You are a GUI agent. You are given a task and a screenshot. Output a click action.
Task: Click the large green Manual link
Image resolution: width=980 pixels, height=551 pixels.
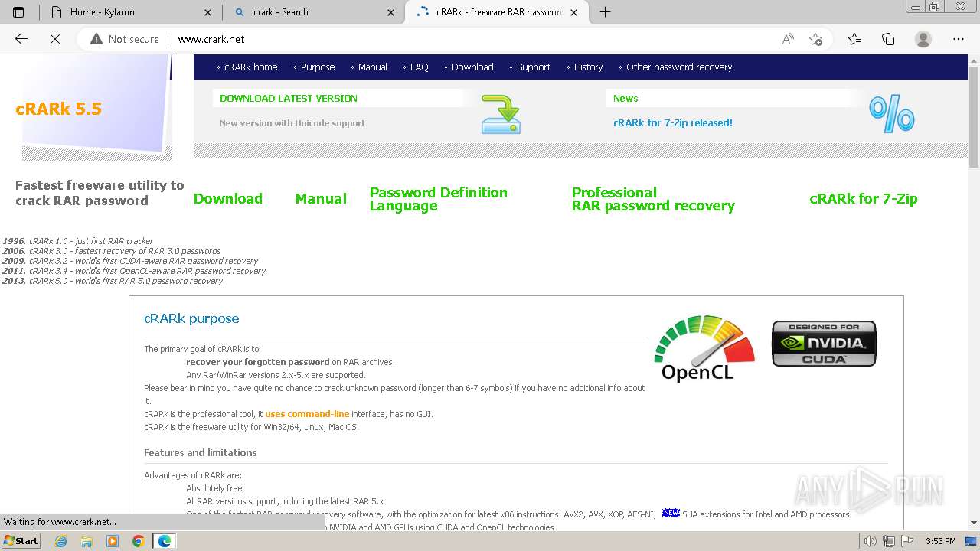(x=321, y=199)
